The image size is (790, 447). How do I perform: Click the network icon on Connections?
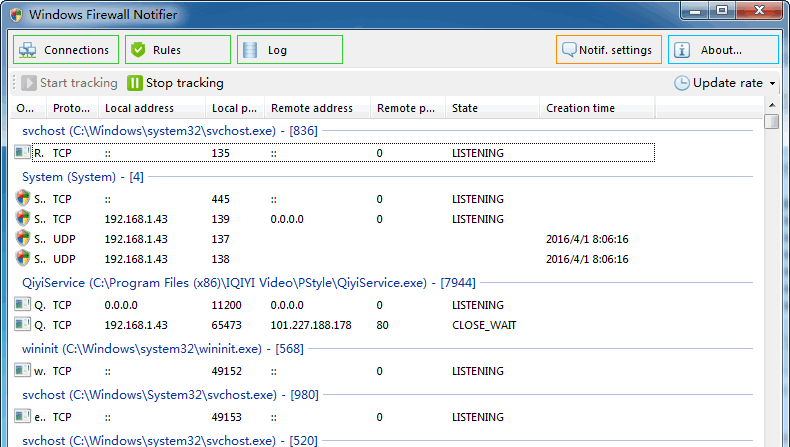(28, 50)
